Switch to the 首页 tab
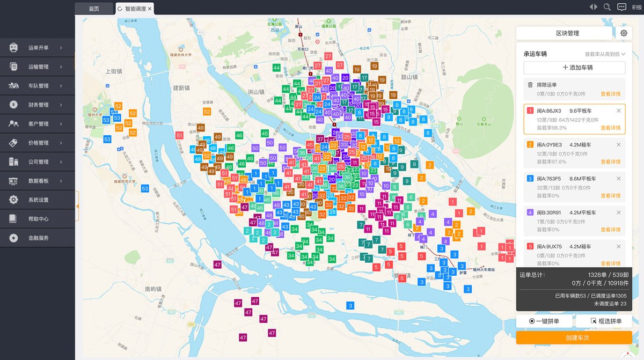This screenshot has height=360, width=644. click(x=94, y=9)
